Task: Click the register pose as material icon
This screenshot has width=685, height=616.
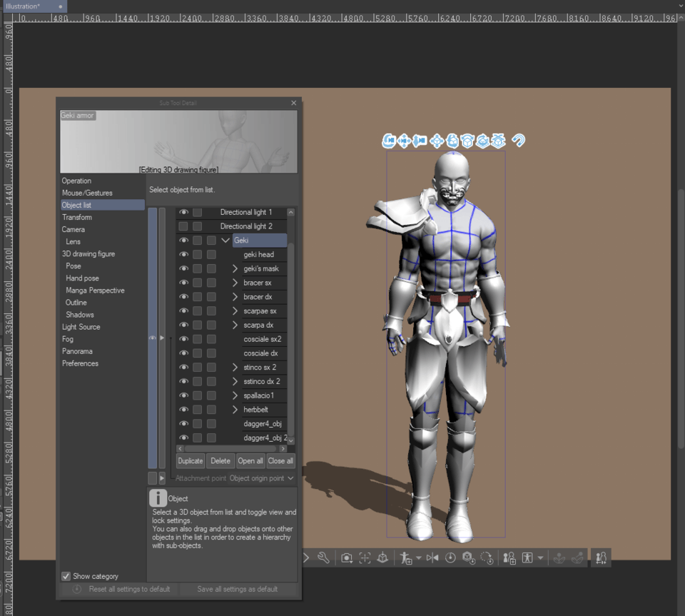Action: click(x=406, y=558)
